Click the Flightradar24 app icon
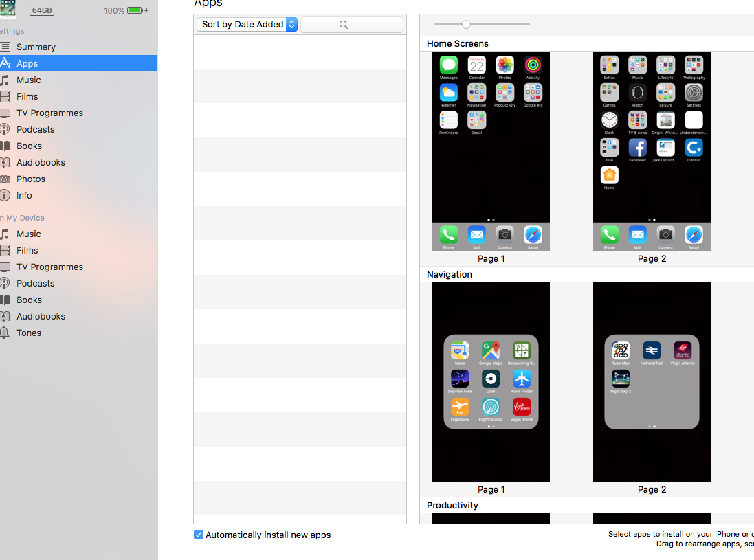 coord(491,407)
